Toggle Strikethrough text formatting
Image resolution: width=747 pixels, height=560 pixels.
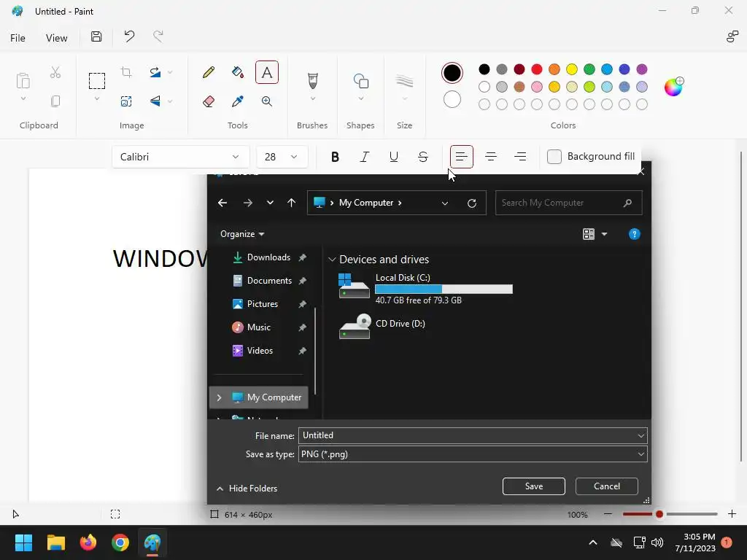coord(422,157)
